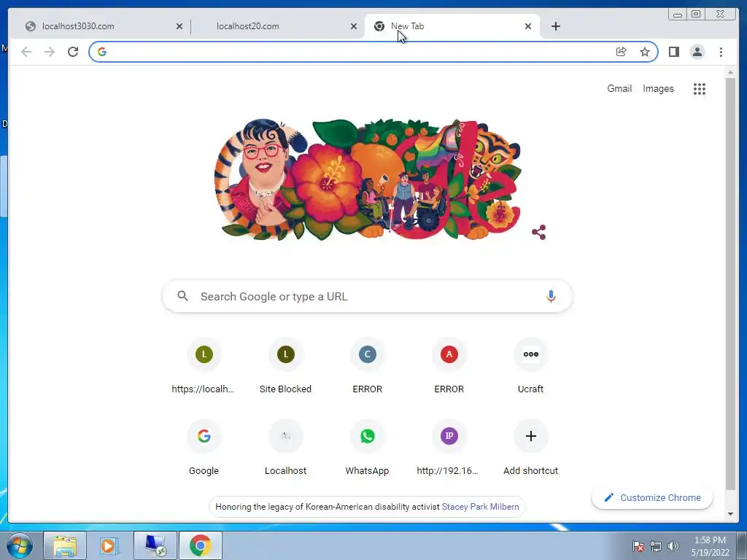Open the Action Center flag icon
The width and height of the screenshot is (747, 560).
(638, 546)
